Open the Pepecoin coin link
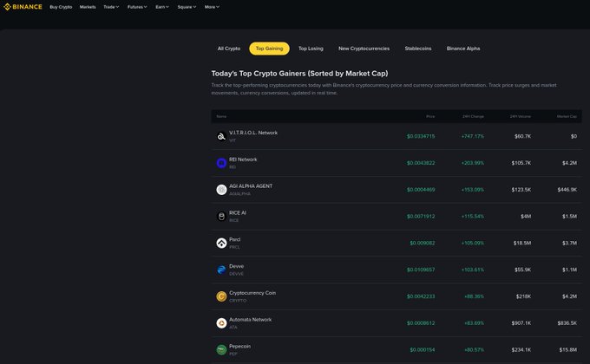 pyautogui.click(x=239, y=347)
